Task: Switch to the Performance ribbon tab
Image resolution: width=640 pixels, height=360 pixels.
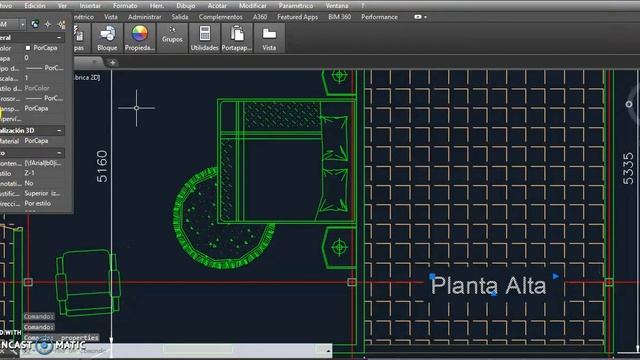Action: (x=379, y=17)
